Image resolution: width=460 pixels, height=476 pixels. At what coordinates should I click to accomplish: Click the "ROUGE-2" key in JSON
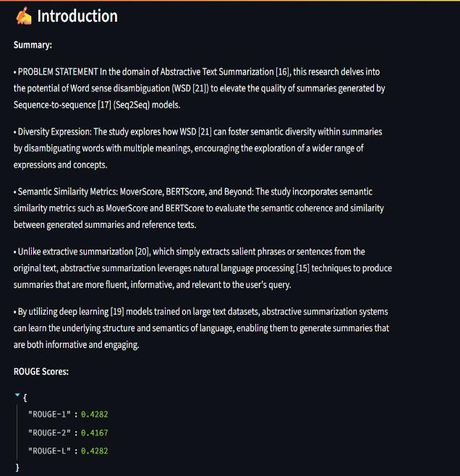pyautogui.click(x=49, y=433)
